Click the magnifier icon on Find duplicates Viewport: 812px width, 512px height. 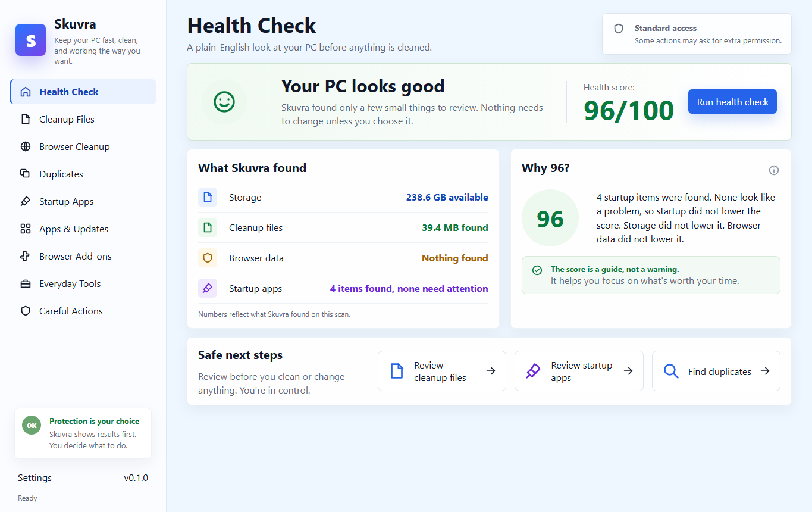click(671, 371)
